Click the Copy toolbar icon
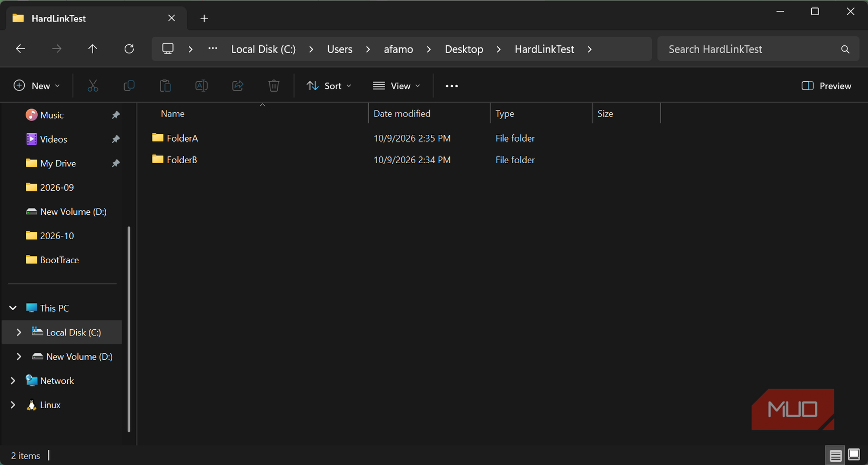Viewport: 868px width, 465px height. point(129,86)
